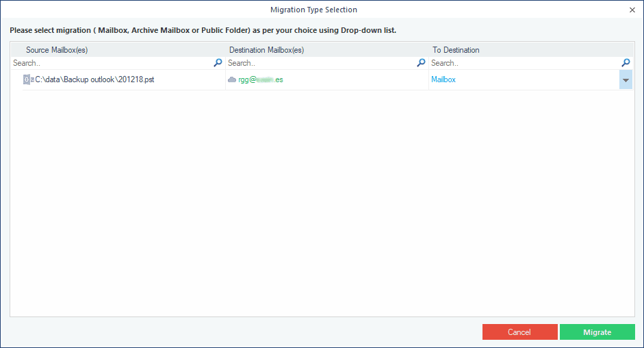
Task: Click the cloud icon next to rgg@ address
Action: point(232,79)
